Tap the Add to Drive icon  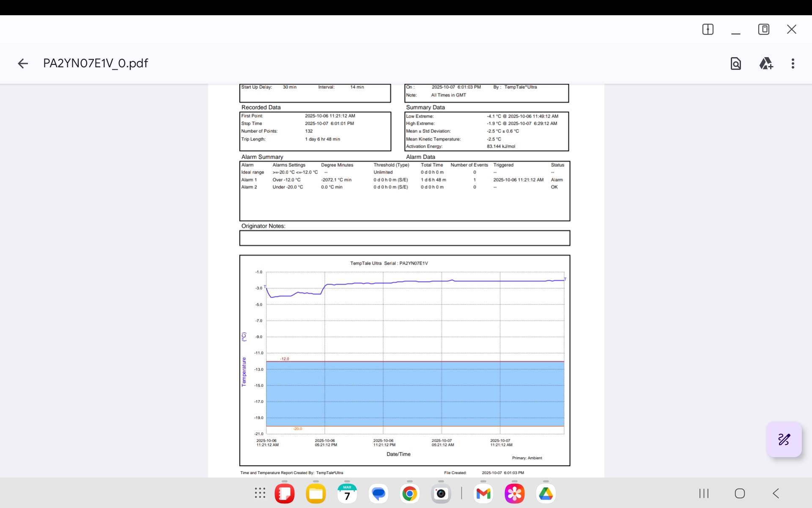tap(766, 63)
